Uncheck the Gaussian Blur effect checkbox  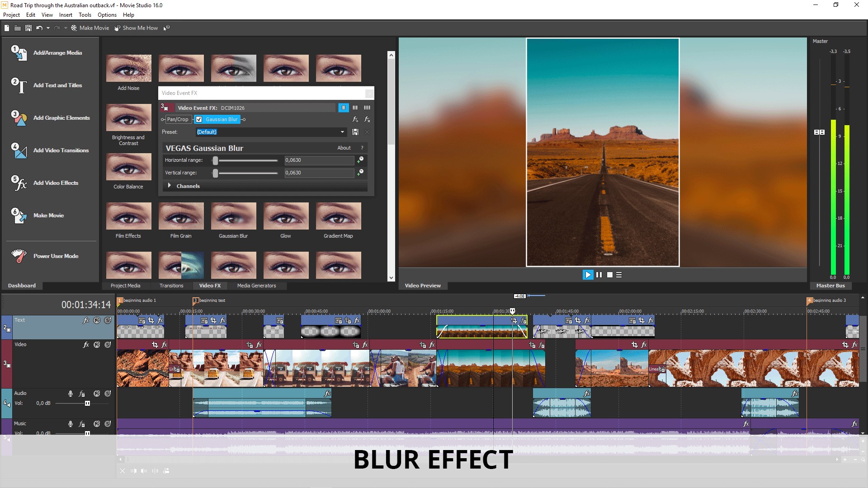(x=199, y=119)
